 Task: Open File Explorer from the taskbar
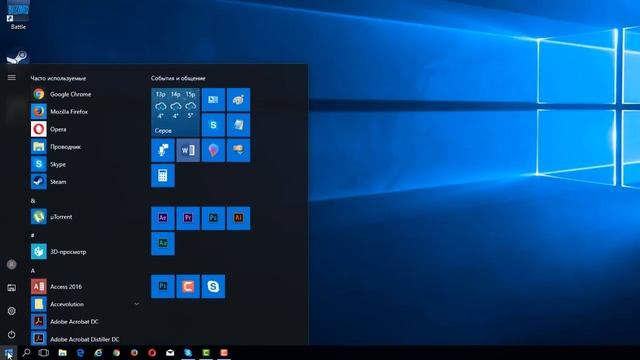(62, 353)
